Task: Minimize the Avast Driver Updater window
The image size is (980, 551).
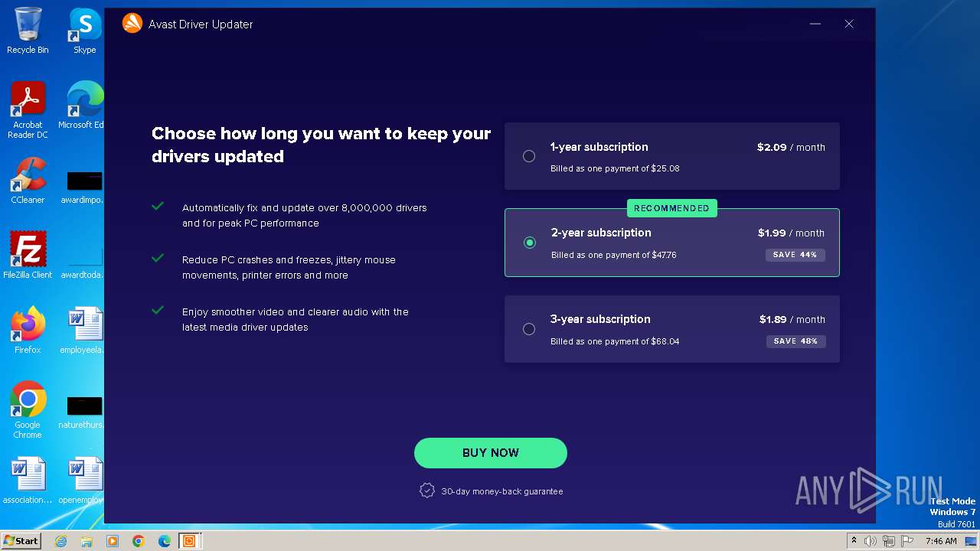Action: coord(815,24)
